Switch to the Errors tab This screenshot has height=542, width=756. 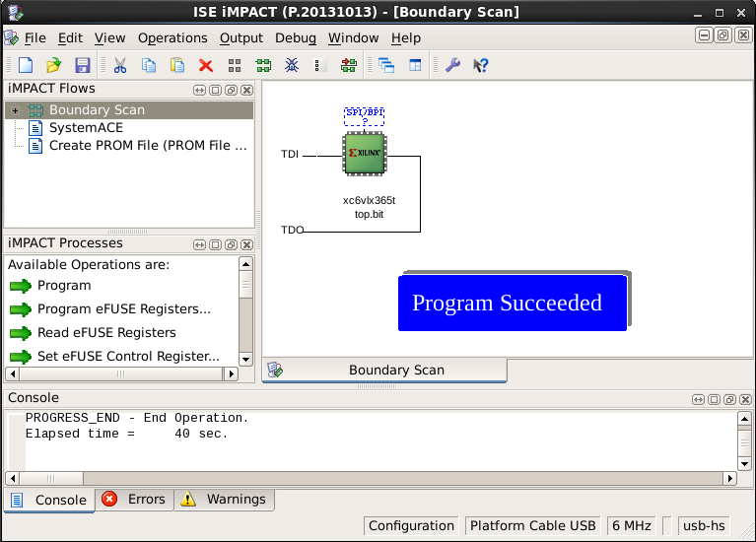pos(134,500)
